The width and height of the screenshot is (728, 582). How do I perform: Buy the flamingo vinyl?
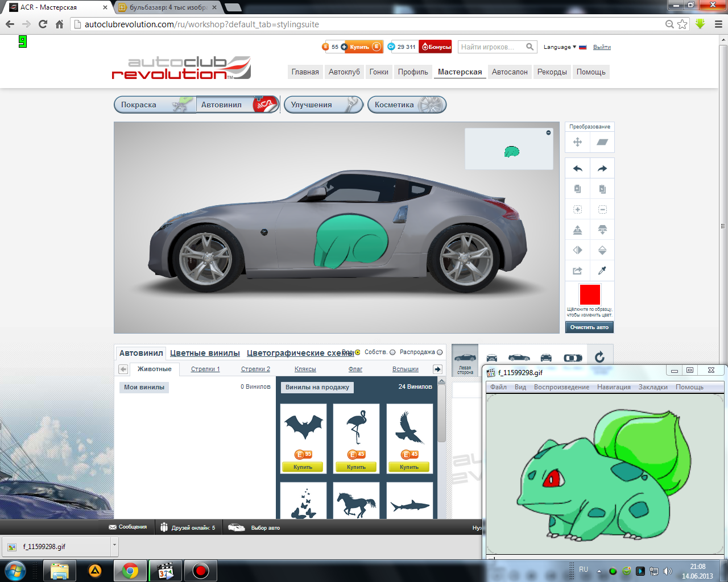point(357,467)
